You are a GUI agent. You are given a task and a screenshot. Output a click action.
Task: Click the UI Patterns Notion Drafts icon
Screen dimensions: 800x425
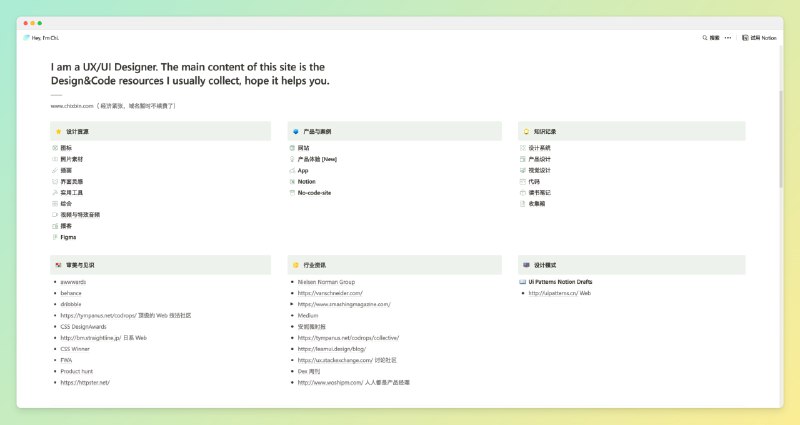point(524,282)
